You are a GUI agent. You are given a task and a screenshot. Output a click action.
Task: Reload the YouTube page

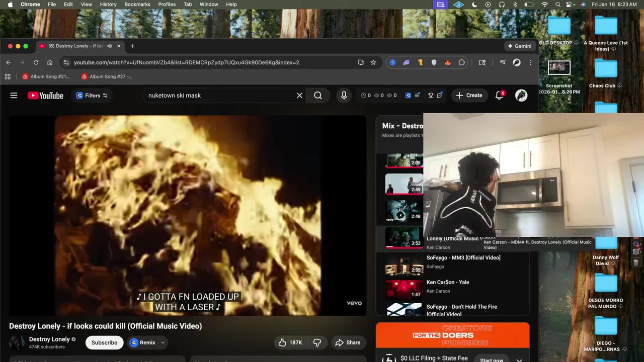tap(36, 62)
